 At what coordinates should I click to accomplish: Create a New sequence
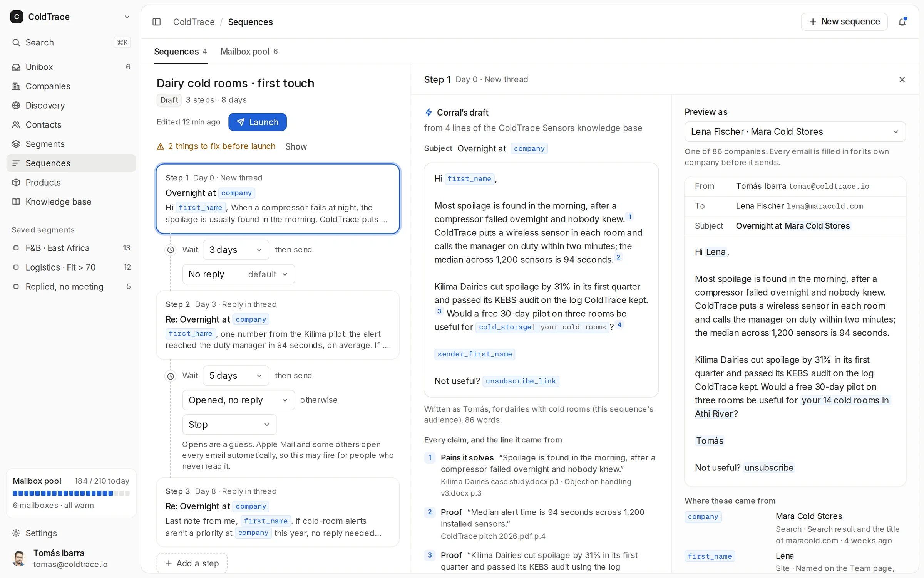pyautogui.click(x=844, y=22)
